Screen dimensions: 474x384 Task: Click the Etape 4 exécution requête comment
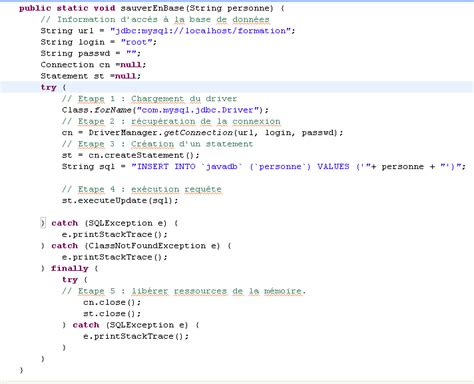point(142,189)
